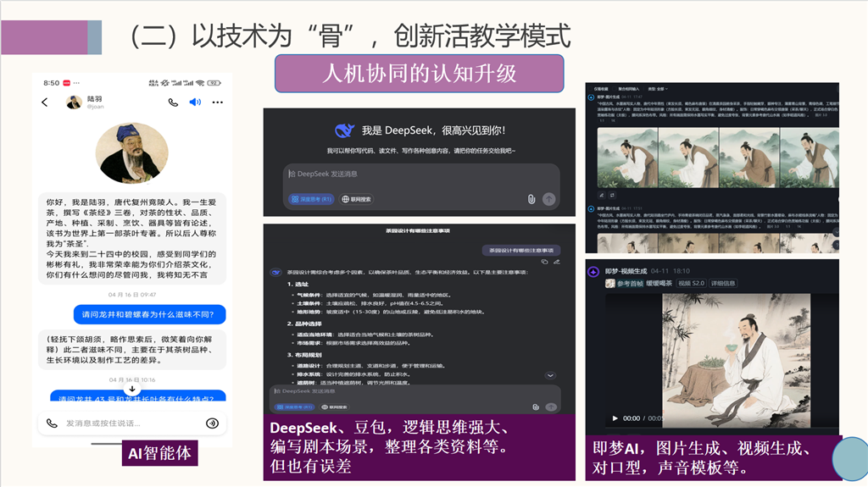Click the edit icon under the first image row
Viewport: 868px width, 487px height.
602,196
